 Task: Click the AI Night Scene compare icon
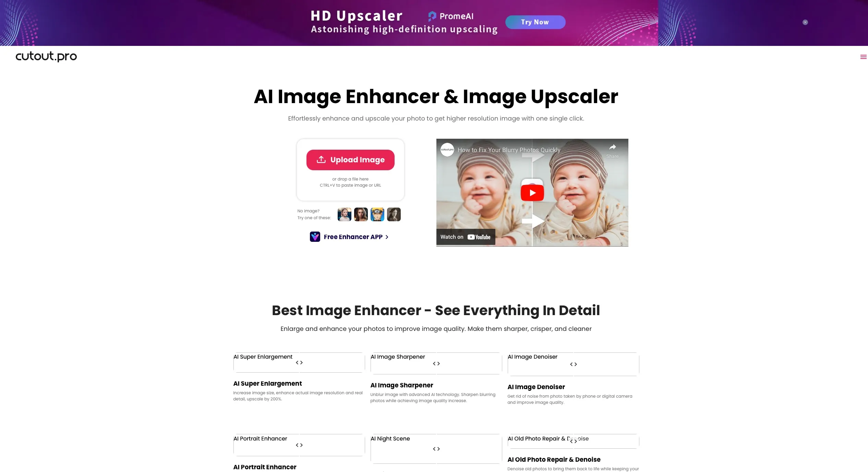436,448
